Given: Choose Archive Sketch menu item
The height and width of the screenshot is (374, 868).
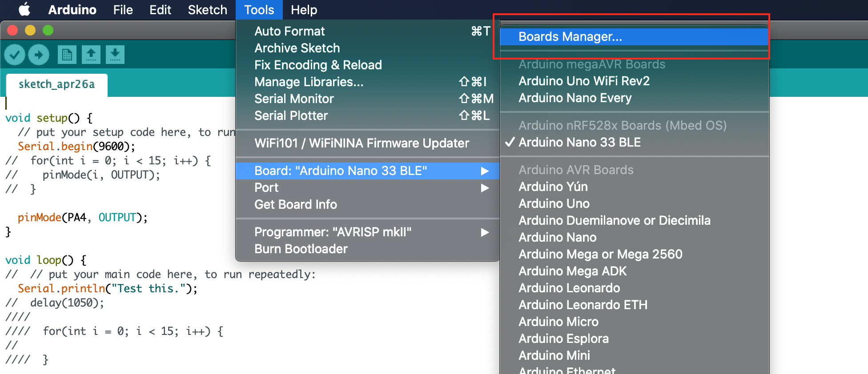Looking at the screenshot, I should pos(367,48).
